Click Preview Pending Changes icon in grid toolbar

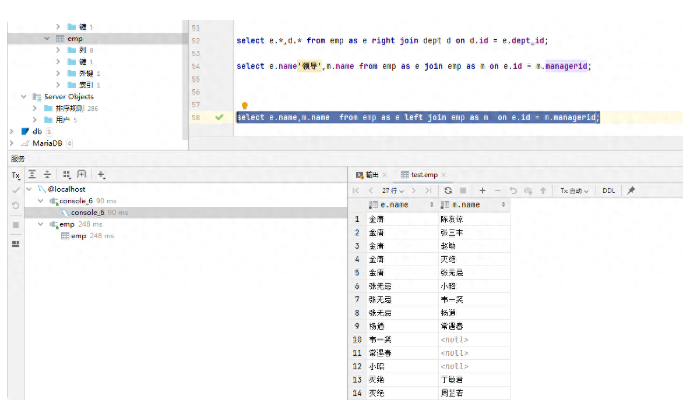[528, 191]
